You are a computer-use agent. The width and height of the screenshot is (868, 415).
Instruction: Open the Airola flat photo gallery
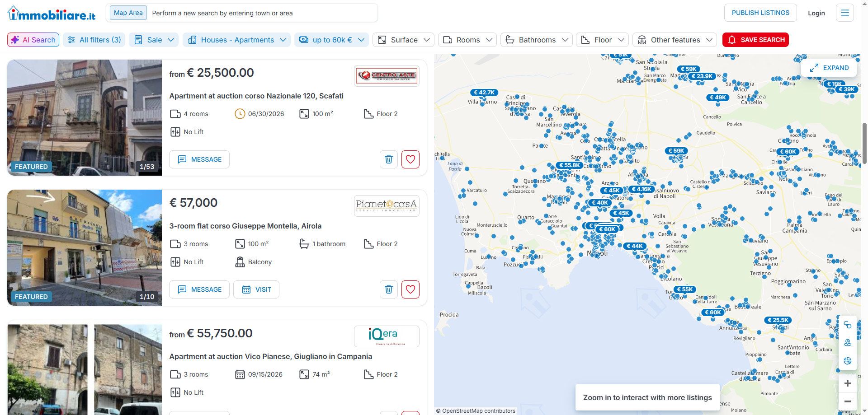pyautogui.click(x=85, y=247)
